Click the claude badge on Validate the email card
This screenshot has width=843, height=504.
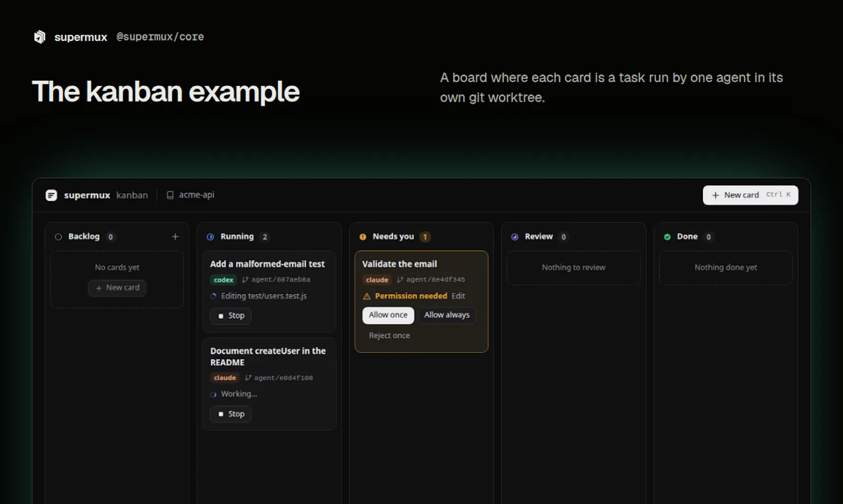[x=377, y=280]
